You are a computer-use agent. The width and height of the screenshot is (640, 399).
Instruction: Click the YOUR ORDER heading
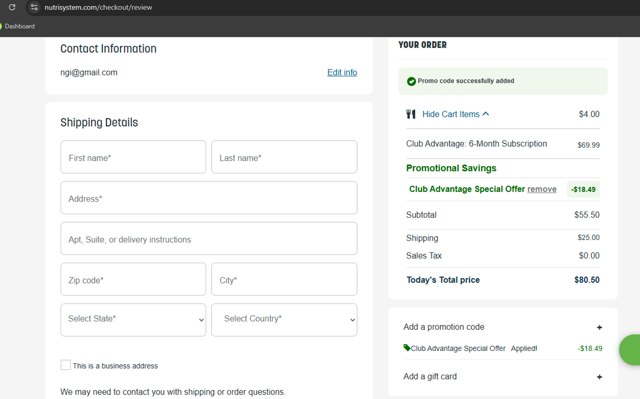422,45
